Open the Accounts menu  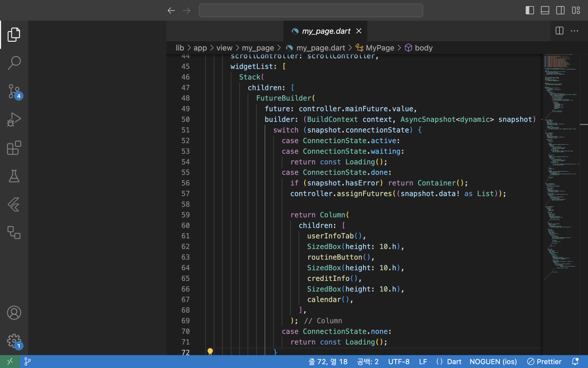[14, 313]
